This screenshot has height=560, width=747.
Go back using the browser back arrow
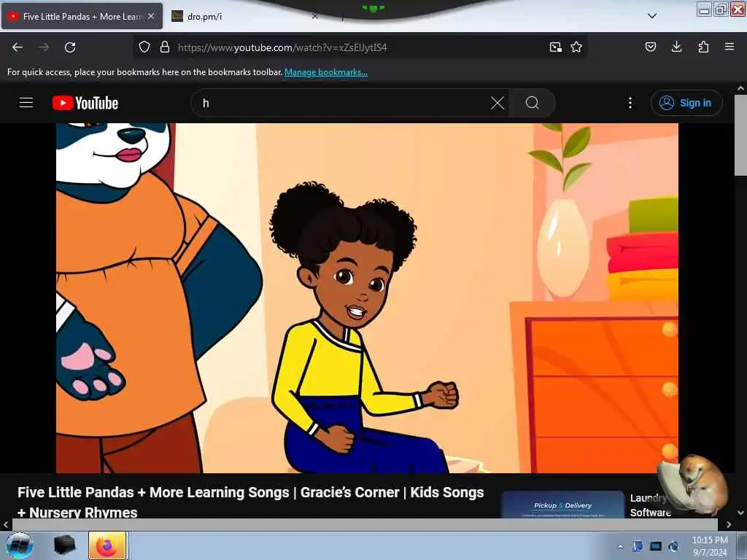coord(18,47)
